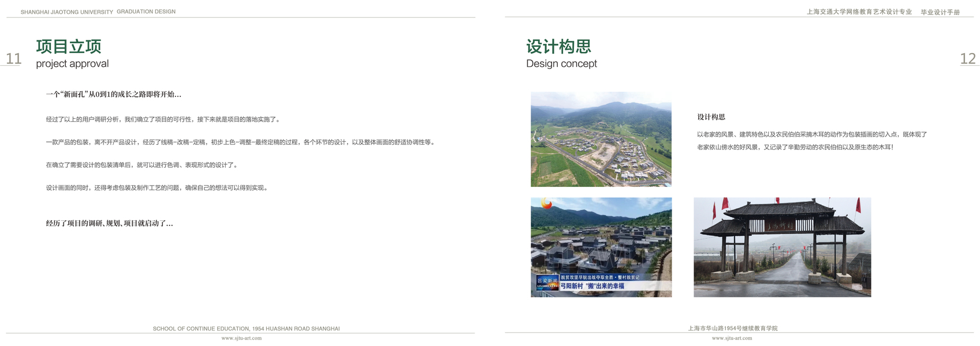Image resolution: width=980 pixels, height=346 pixels.
Task: Click "SHANGHAI JIAOTONG UNIVERSITY" header text
Action: [67, 12]
